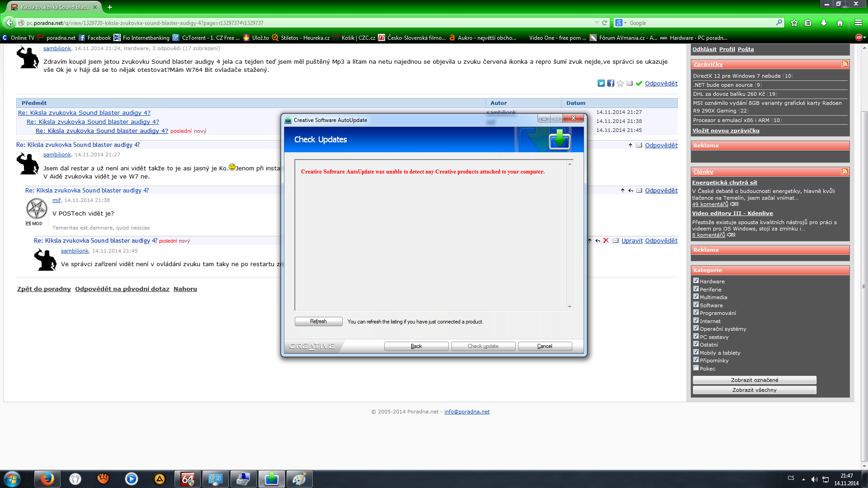Click the Firefox home icon
The image size is (868, 488).
(x=840, y=23)
